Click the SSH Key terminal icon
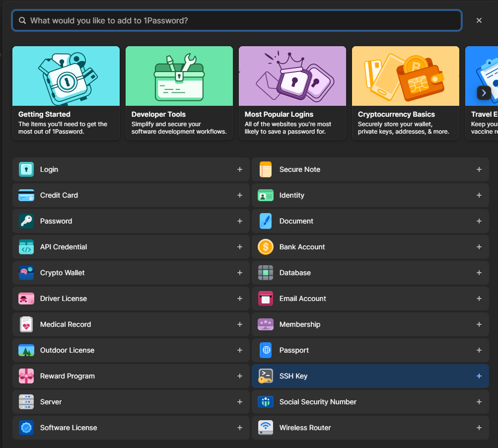Image resolution: width=498 pixels, height=448 pixels. 266,376
